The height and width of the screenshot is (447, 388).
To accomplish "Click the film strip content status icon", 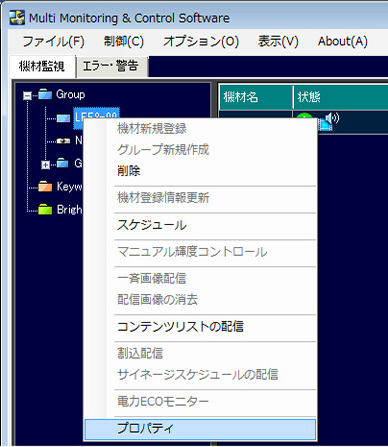I will pos(324,125).
